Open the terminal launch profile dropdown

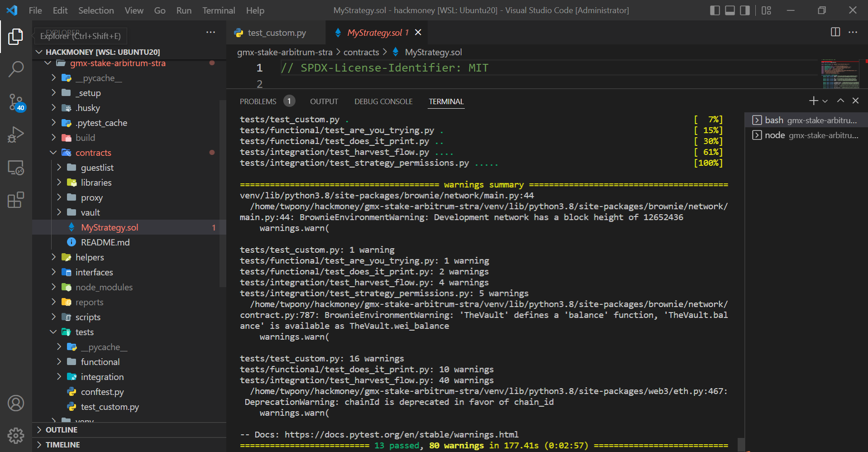click(x=825, y=101)
